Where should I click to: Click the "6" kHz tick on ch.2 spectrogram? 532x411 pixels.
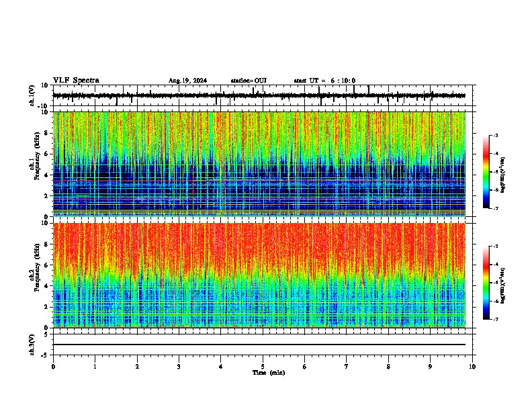(47, 265)
